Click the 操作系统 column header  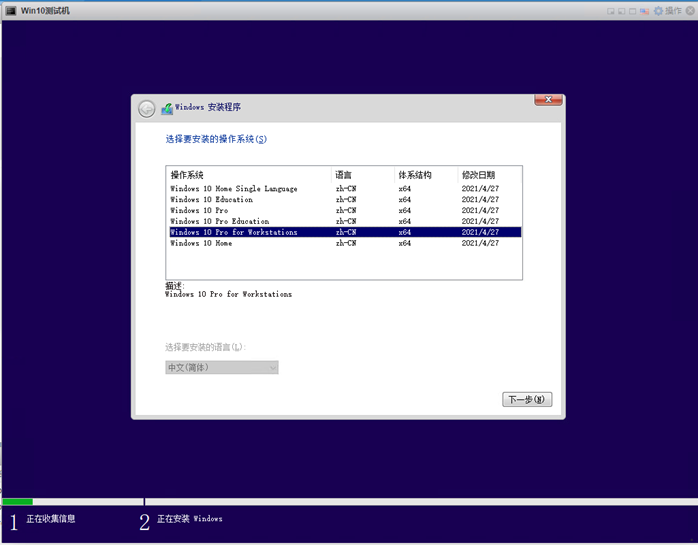249,175
